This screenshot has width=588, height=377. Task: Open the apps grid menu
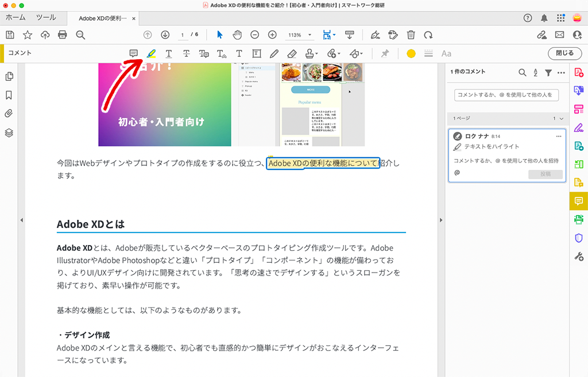click(560, 18)
